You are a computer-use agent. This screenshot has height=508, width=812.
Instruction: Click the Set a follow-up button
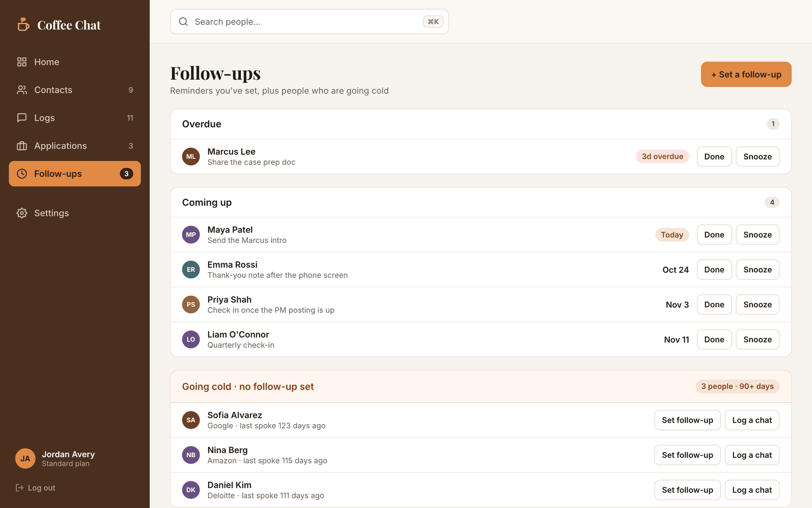click(746, 75)
